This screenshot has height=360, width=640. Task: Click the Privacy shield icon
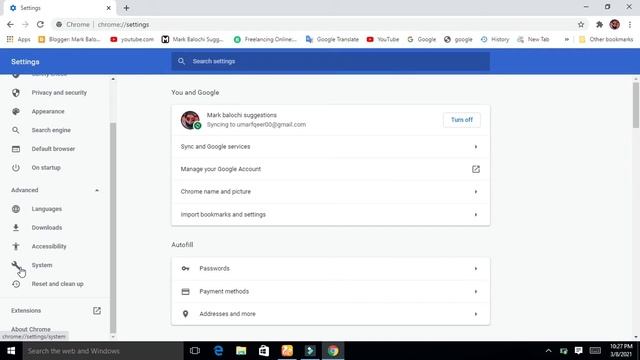16,93
